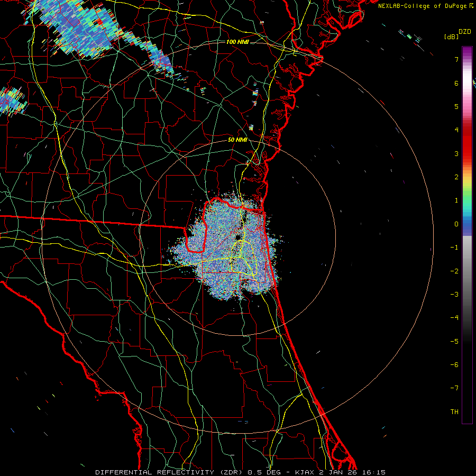Click the Differential Reflectivity (ZDR) title caption

[241, 472]
